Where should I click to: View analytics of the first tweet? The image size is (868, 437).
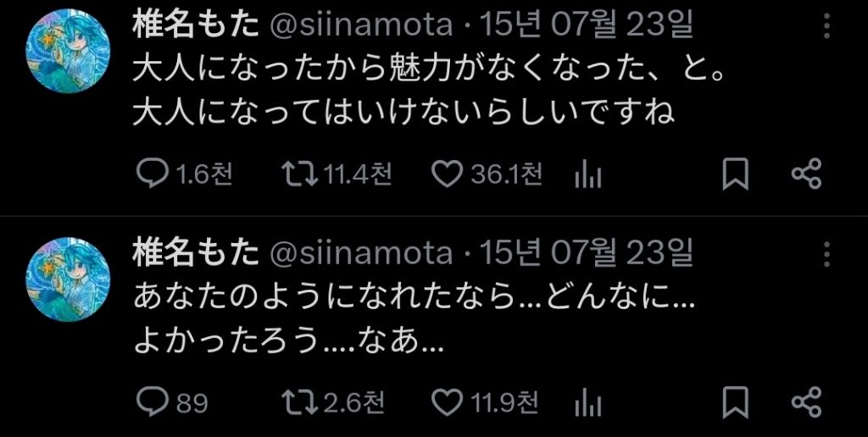tap(587, 174)
